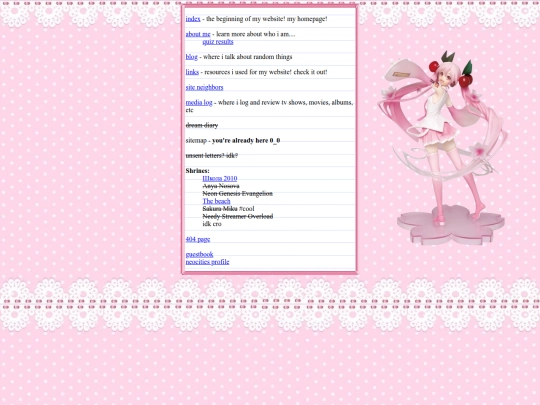Click the Neon Genesis Evangelion entry
The height and width of the screenshot is (405, 540).
pyautogui.click(x=238, y=194)
